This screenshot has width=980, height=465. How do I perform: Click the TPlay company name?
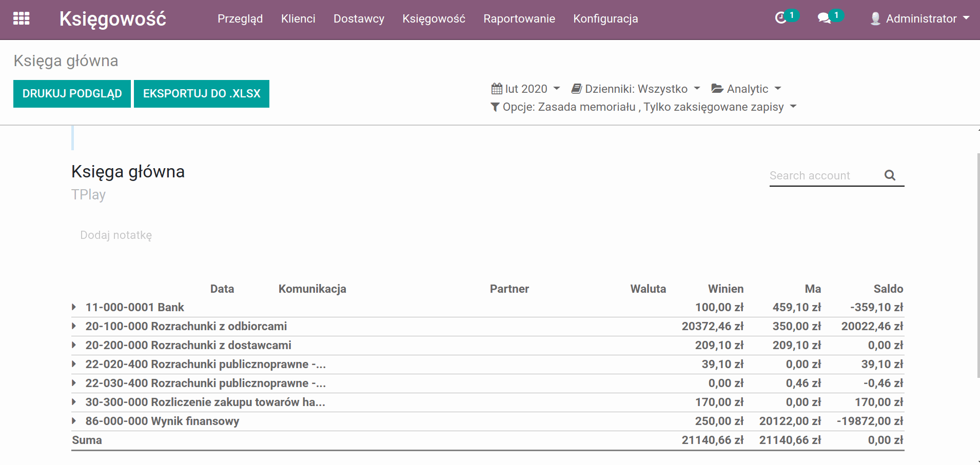(88, 195)
